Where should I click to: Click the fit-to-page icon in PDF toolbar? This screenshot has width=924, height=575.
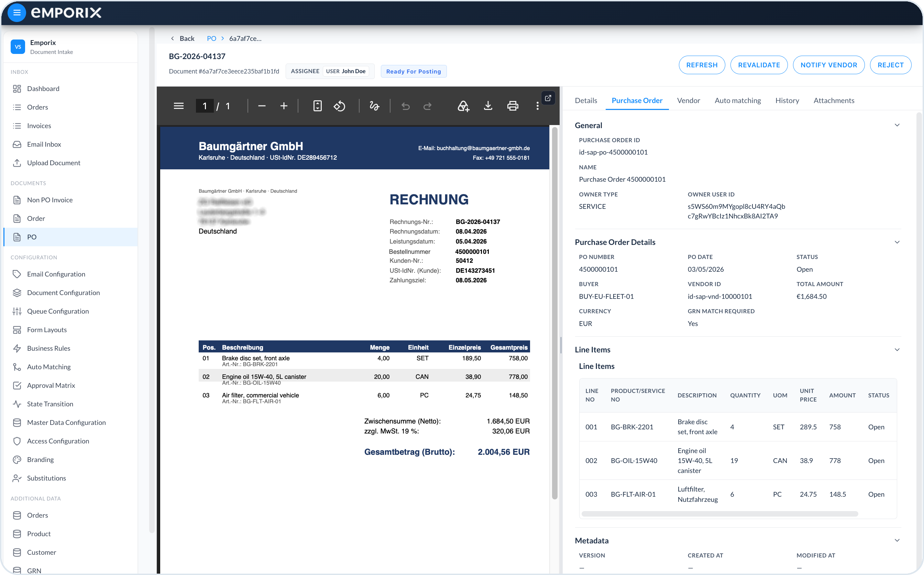click(x=317, y=106)
